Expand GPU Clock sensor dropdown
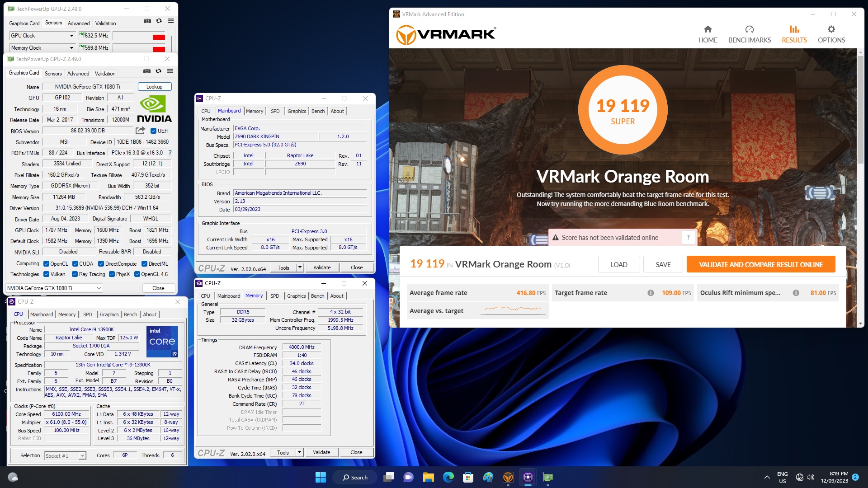This screenshot has height=488, width=868. pyautogui.click(x=71, y=36)
